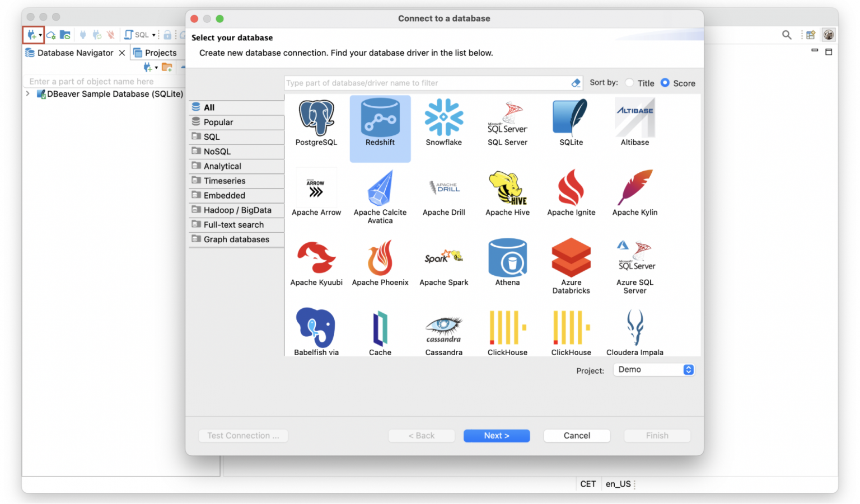Screen dimensions: 860x504
Task: Clear the filter using the eraser icon
Action: coord(576,83)
